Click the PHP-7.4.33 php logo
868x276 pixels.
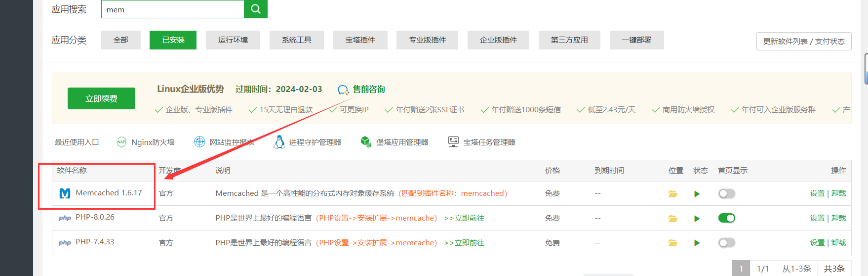(x=65, y=243)
